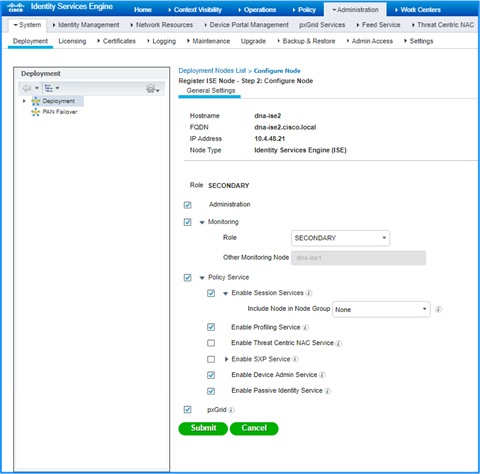Viewport: 480px width, 474px height.
Task: Click the Other Monitoring Node field
Action: [358, 258]
